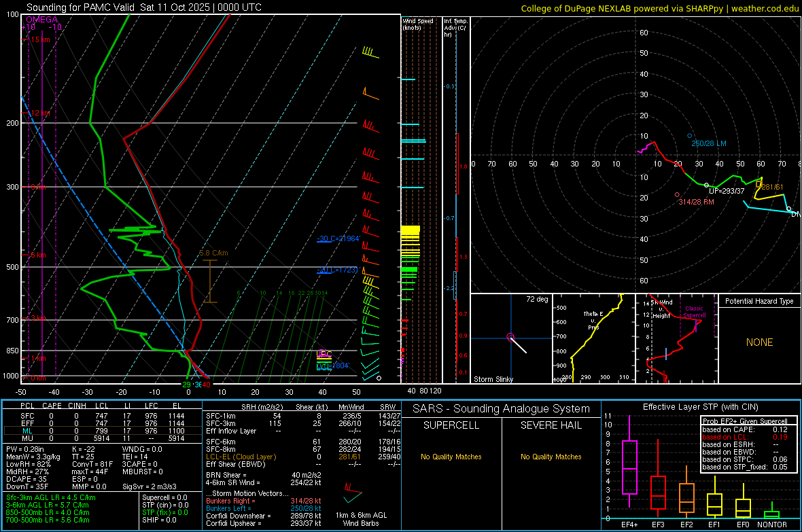Click the 'MeanW = 3.3g/kg' value
The image size is (802, 532).
[33, 457]
